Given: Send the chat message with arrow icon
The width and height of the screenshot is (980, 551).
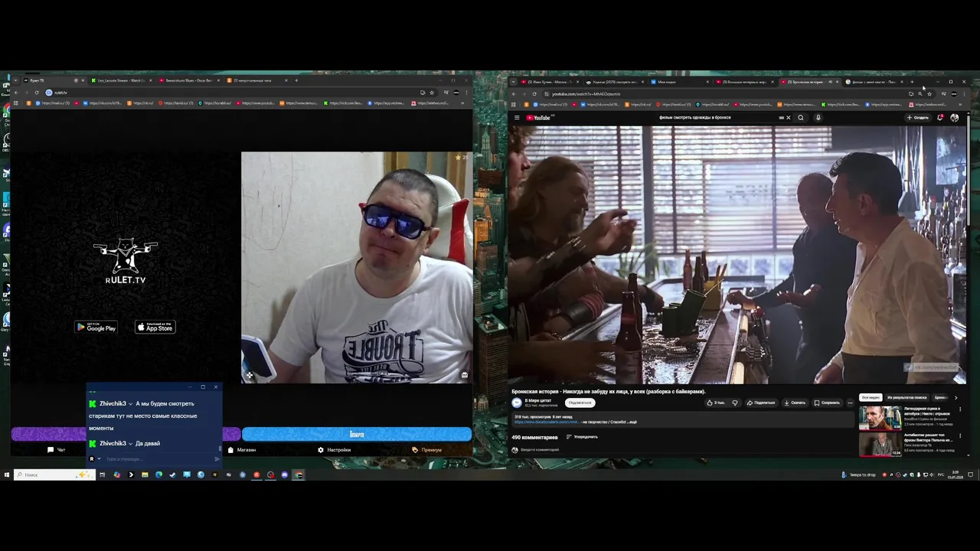Looking at the screenshot, I should (x=217, y=459).
